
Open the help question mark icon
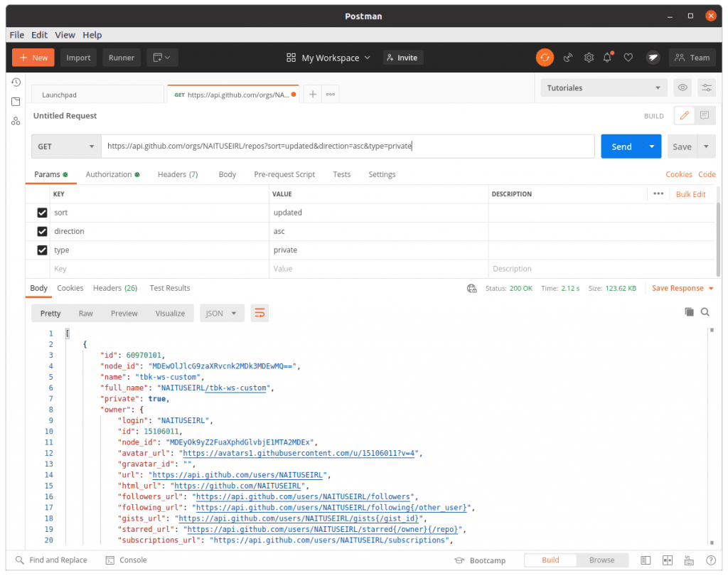[x=711, y=560]
